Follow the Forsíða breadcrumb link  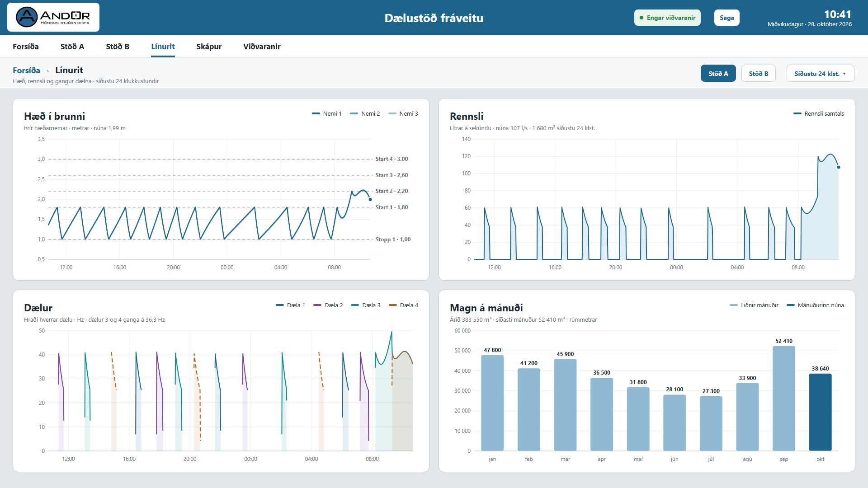pyautogui.click(x=26, y=70)
